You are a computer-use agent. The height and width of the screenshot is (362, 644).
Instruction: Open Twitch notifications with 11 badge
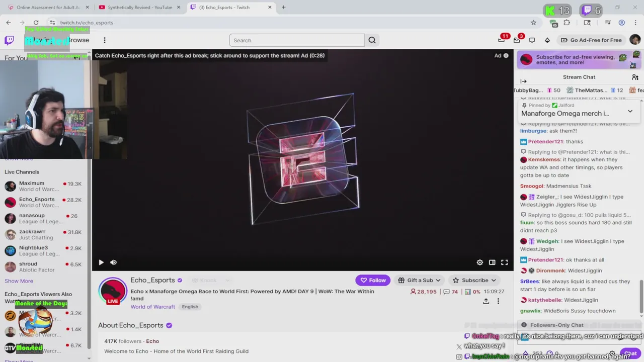click(502, 40)
